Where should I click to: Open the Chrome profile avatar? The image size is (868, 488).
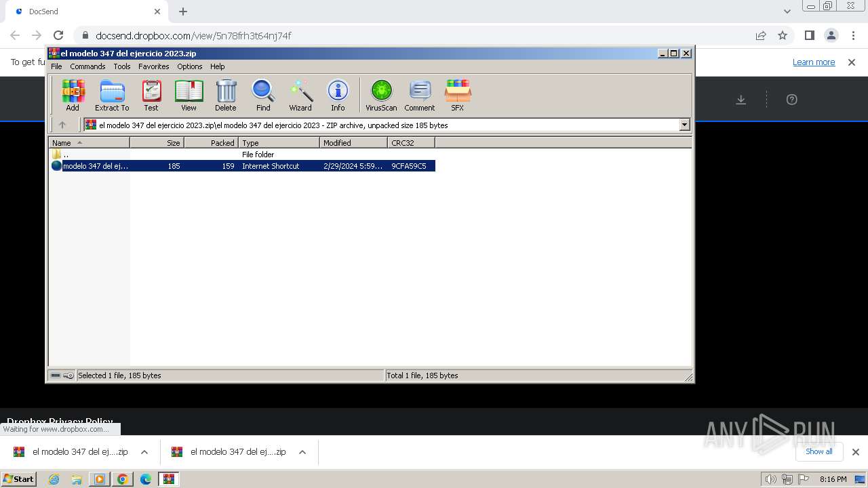(831, 35)
